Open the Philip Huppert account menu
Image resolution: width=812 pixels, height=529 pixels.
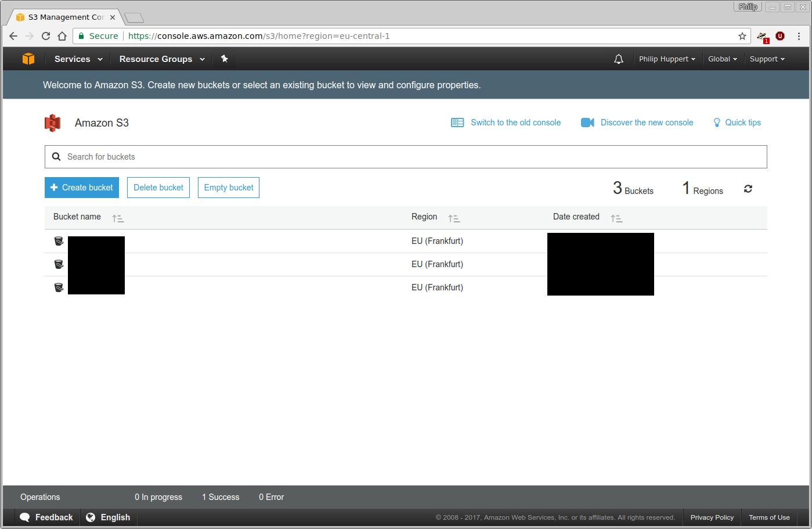pos(667,59)
